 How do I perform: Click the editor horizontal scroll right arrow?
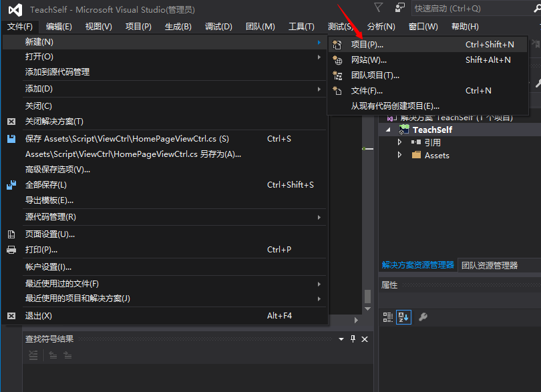point(357,321)
